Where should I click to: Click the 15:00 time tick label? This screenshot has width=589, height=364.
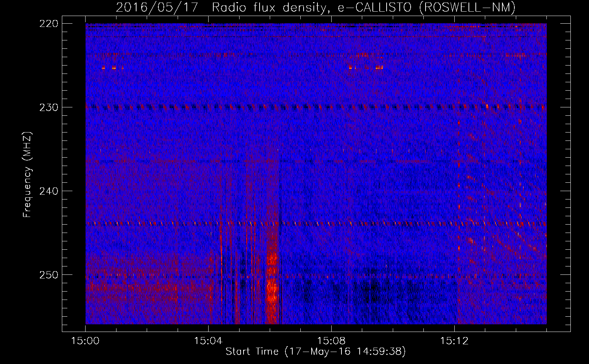(x=86, y=341)
